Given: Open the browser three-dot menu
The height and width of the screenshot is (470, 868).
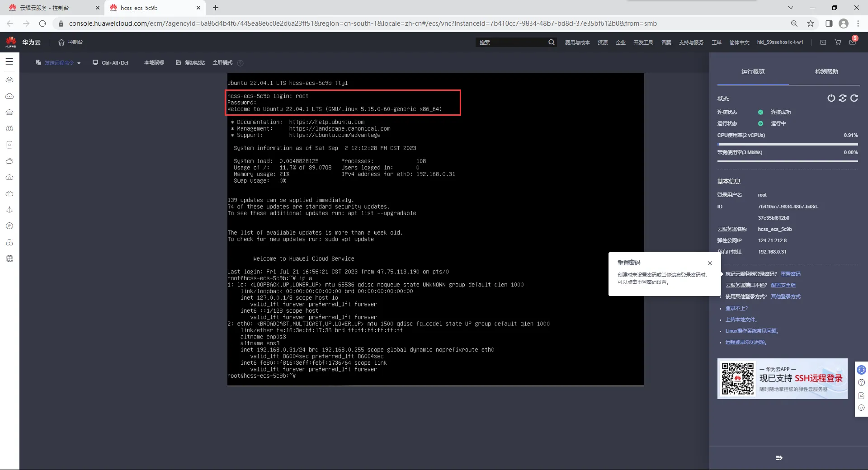Looking at the screenshot, I should (858, 23).
